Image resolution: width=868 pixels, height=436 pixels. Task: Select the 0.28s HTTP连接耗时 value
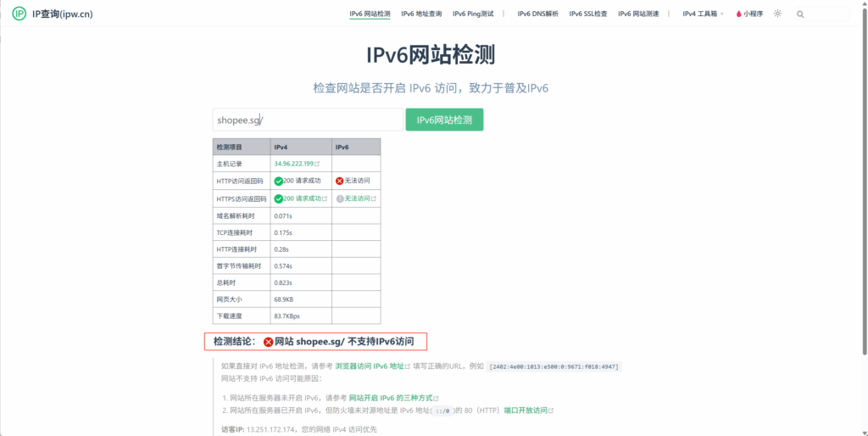[281, 249]
